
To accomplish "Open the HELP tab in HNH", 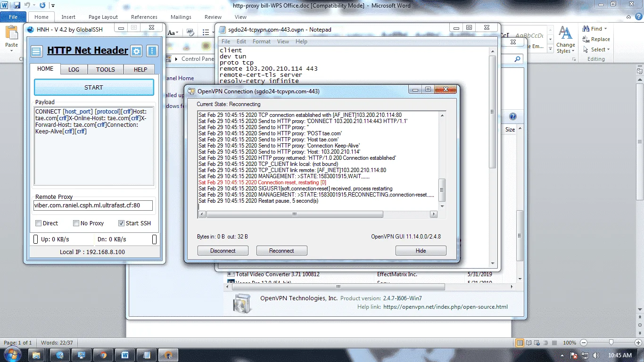I will (x=140, y=69).
